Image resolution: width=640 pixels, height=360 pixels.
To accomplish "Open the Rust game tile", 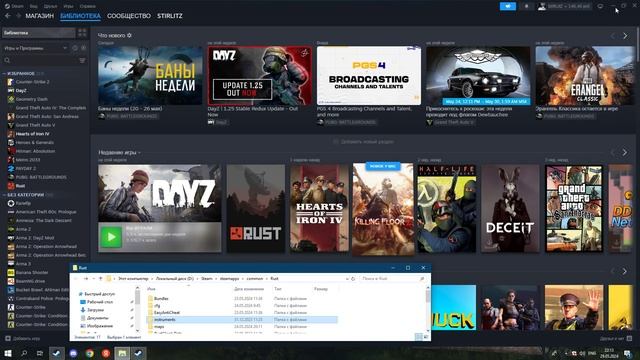I will (256, 209).
